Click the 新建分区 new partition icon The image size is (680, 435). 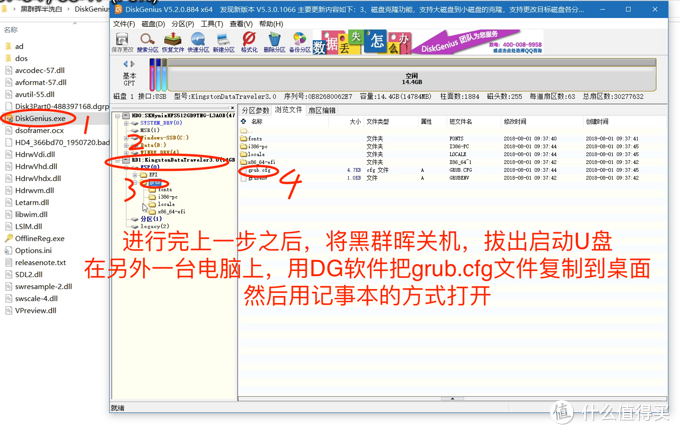click(x=223, y=43)
